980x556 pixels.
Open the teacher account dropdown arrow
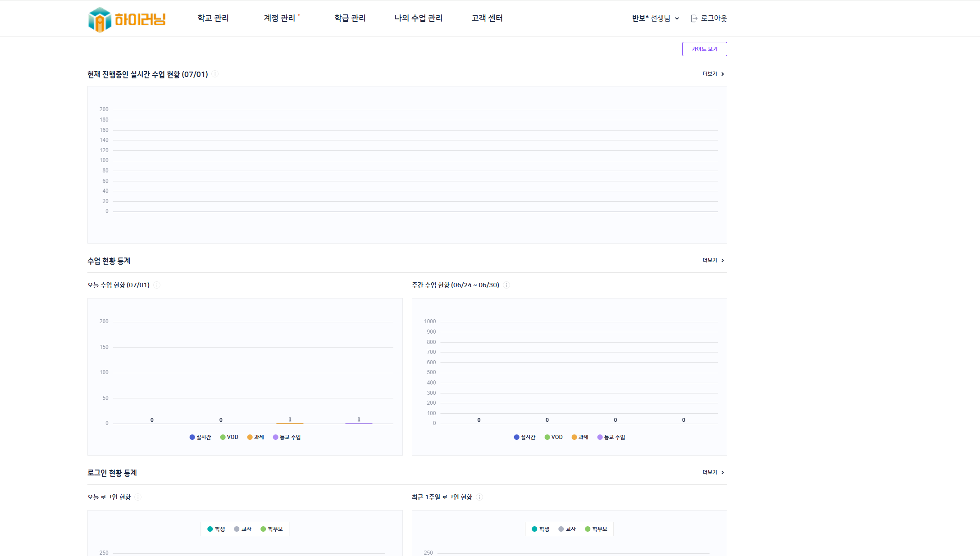pos(677,18)
